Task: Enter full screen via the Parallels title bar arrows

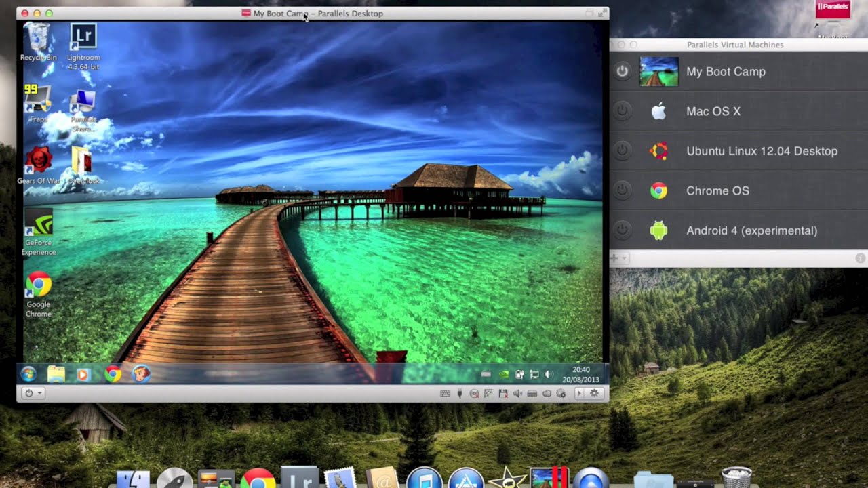Action: pyautogui.click(x=602, y=13)
